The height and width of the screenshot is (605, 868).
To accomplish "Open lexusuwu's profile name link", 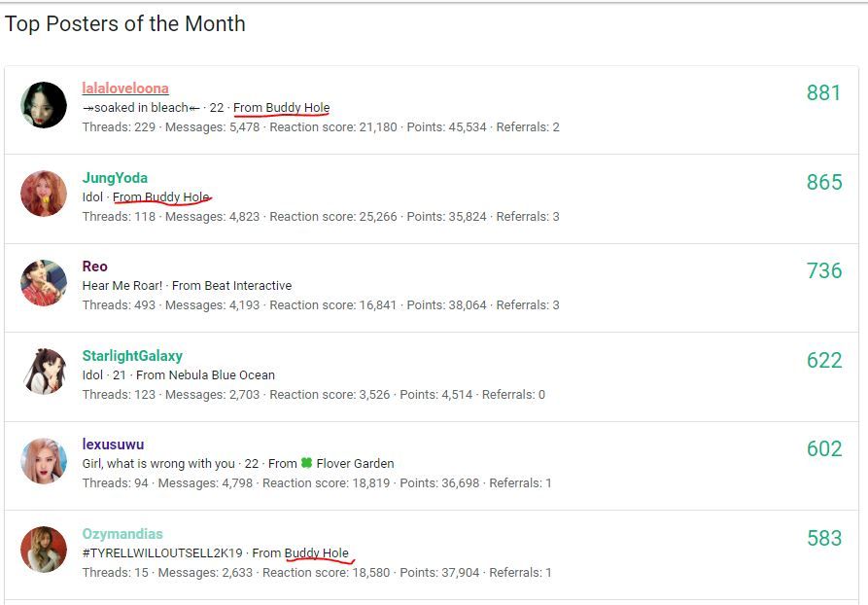I will point(113,445).
